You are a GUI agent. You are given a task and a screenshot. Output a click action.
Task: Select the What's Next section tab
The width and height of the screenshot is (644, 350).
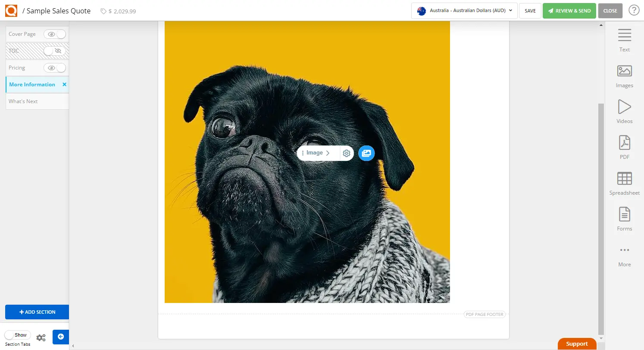coord(23,101)
